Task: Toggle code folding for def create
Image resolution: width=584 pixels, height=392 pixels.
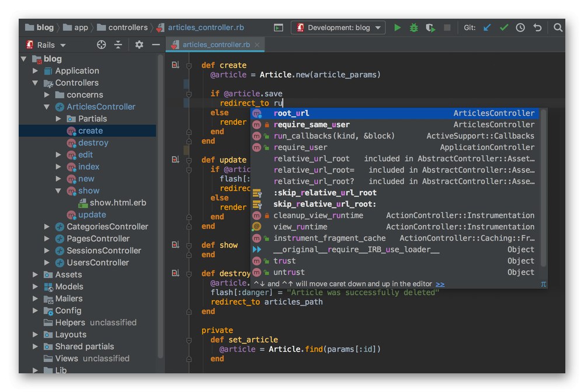Action: 189,65
